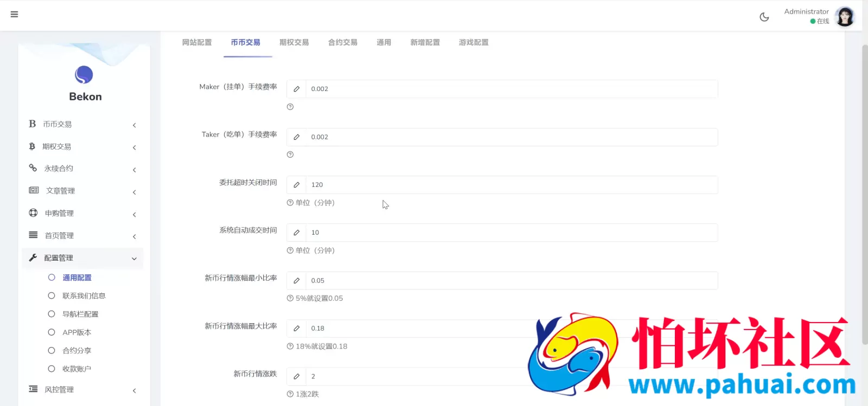Click the 文章管理 newspaper icon
The image size is (868, 406).
coord(34,190)
